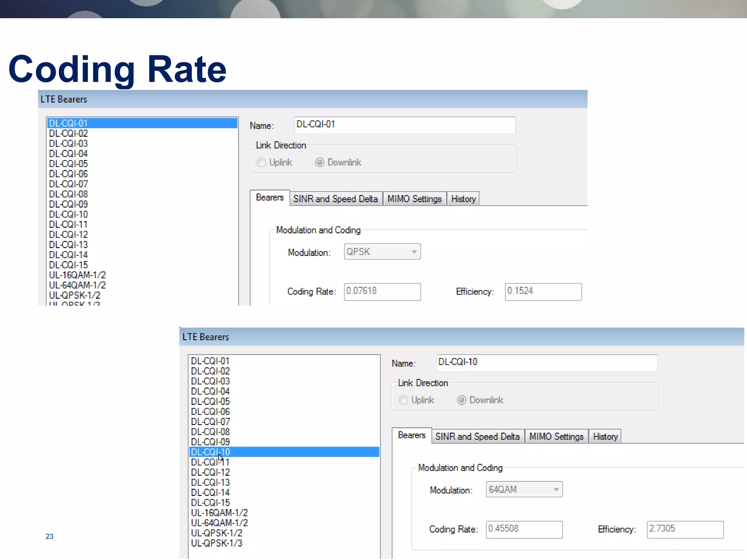747x560 pixels.
Task: Select DL-CQI-11 in bottom window list
Action: click(285, 462)
